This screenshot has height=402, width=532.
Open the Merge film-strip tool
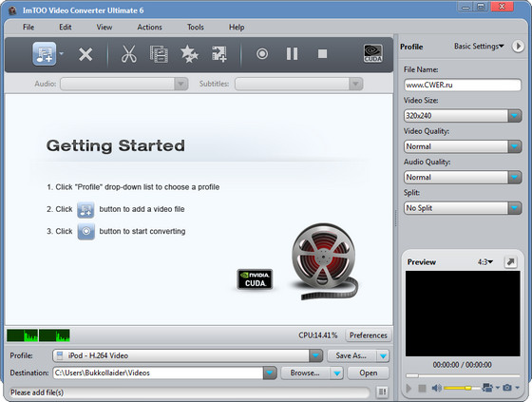pos(159,54)
